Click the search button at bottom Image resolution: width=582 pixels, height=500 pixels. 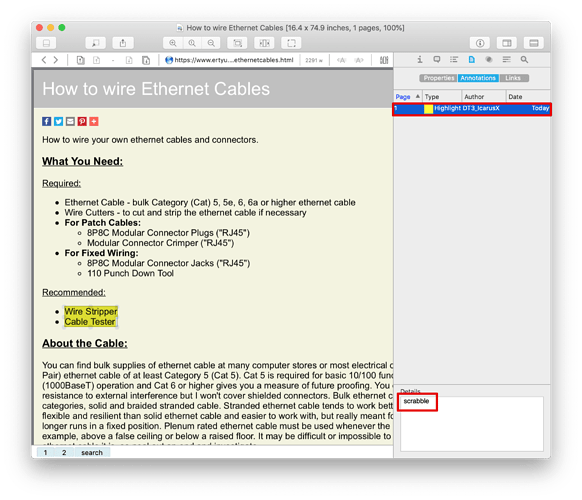[x=92, y=452]
